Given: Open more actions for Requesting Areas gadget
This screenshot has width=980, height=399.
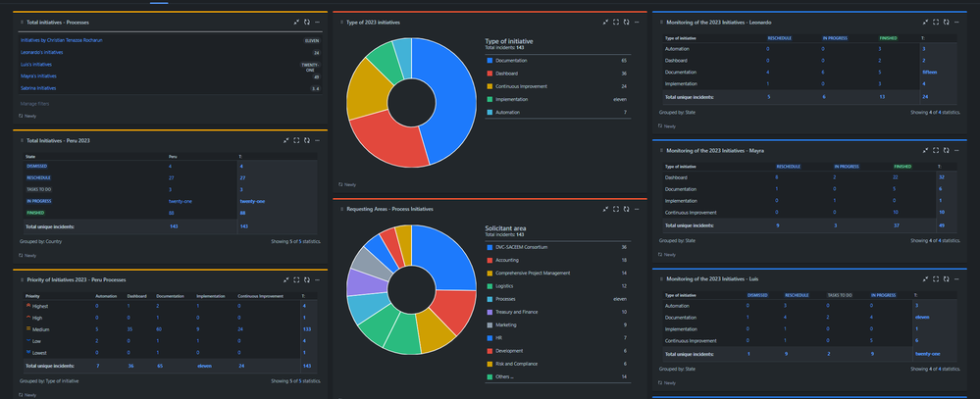Looking at the screenshot, I should (637, 209).
